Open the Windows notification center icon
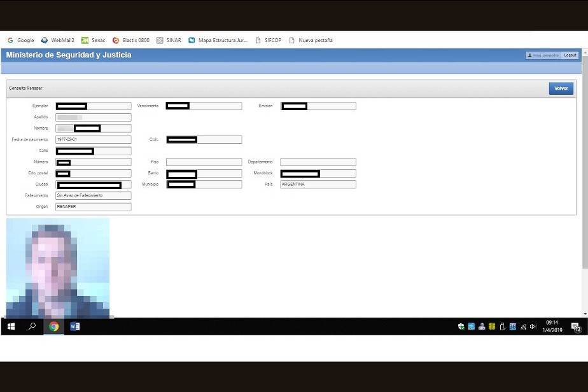The image size is (588, 392). click(x=576, y=327)
